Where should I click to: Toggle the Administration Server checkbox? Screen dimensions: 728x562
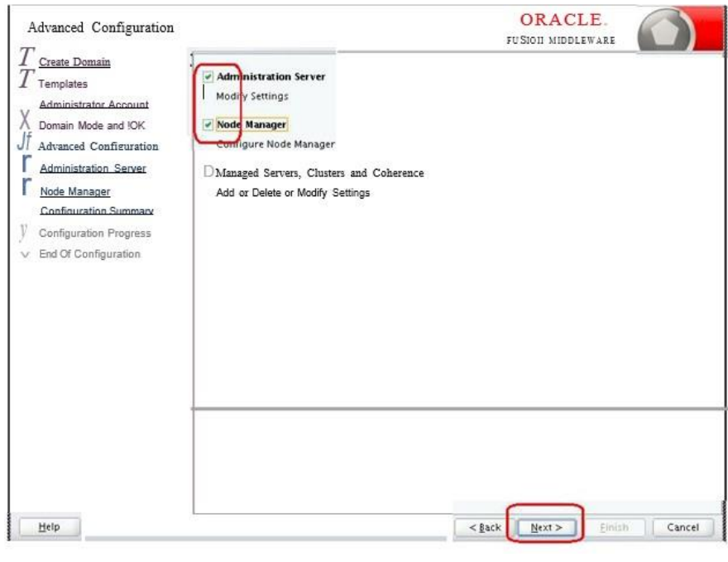click(x=208, y=77)
